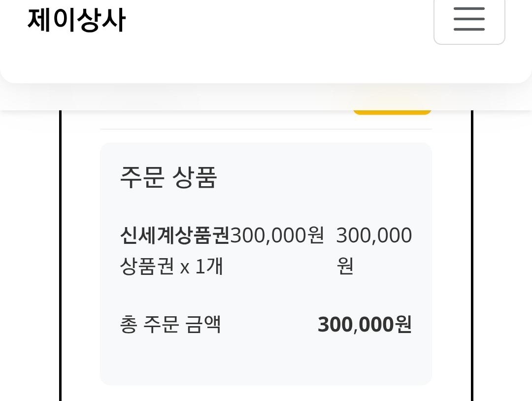Tap the bold 신세계상품권 product name
The width and height of the screenshot is (532, 401).
coord(175,235)
